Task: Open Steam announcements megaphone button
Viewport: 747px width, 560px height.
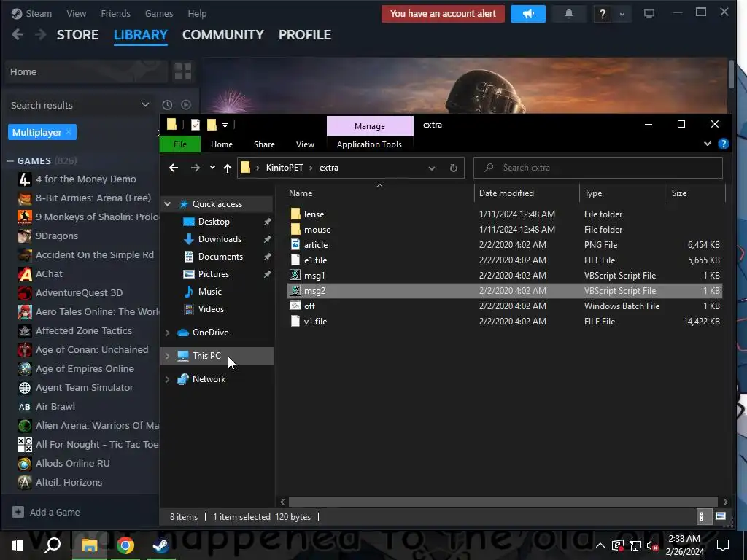Action: coord(528,14)
